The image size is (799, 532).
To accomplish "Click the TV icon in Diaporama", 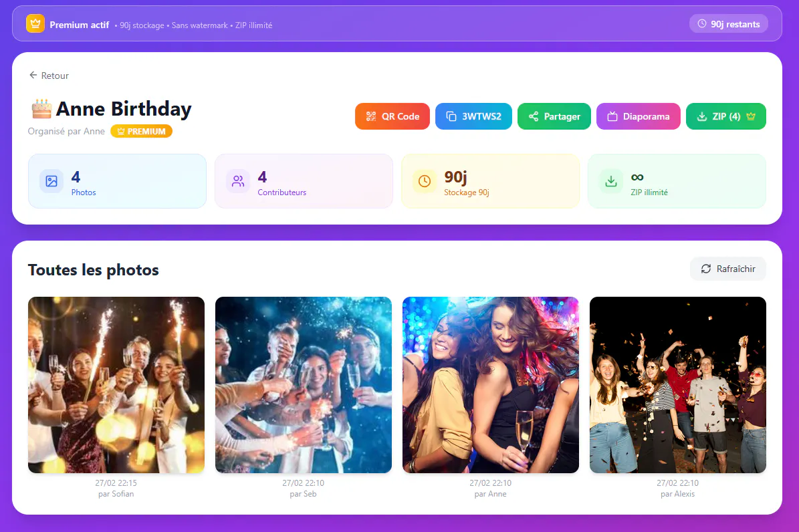I will tap(612, 116).
